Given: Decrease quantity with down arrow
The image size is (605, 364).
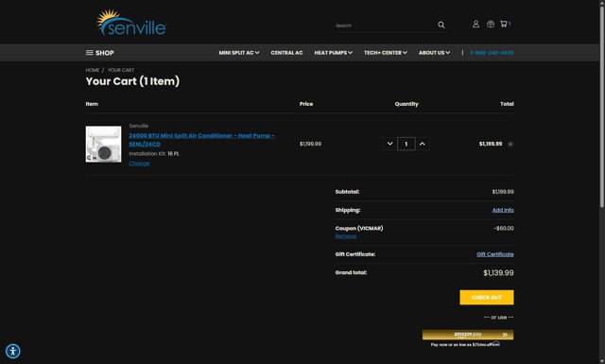Looking at the screenshot, I should click(389, 144).
